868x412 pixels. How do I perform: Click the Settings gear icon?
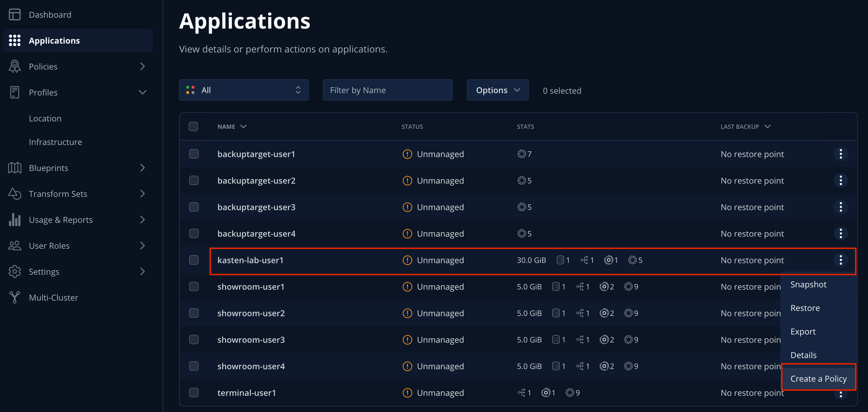[x=14, y=271]
